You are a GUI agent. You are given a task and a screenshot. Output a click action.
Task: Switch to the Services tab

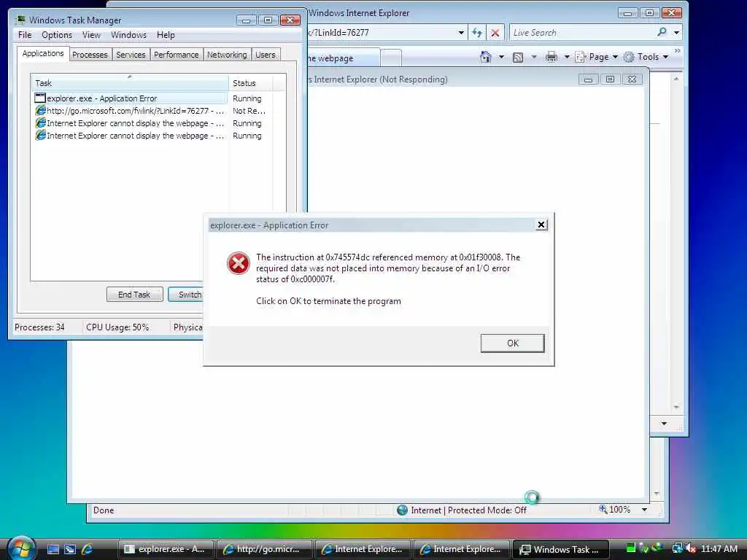[x=131, y=55]
